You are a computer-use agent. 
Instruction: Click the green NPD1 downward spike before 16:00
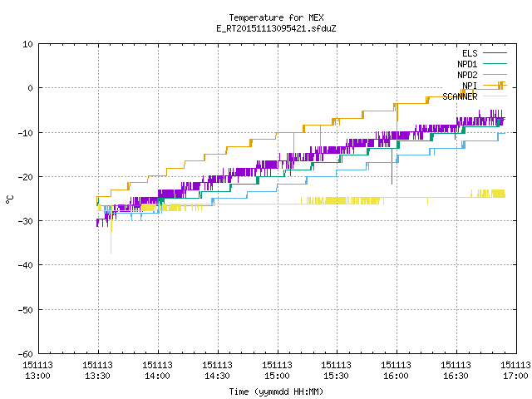pos(392,166)
